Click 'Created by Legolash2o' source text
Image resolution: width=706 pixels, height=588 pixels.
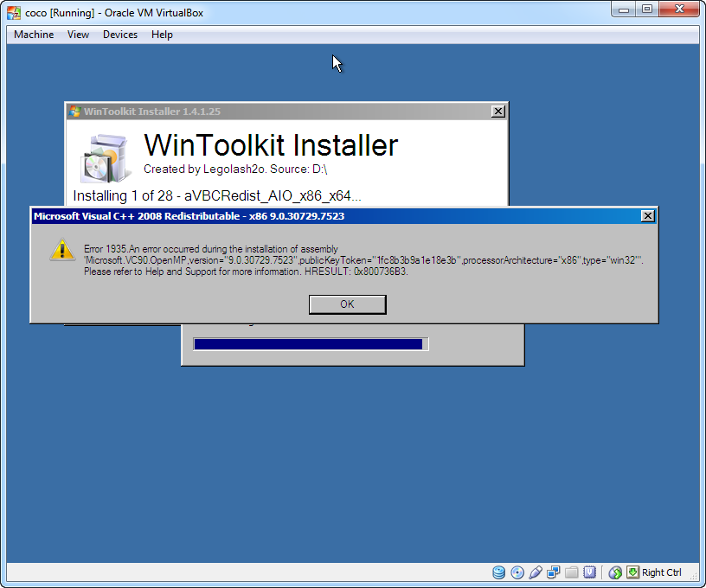pos(235,169)
